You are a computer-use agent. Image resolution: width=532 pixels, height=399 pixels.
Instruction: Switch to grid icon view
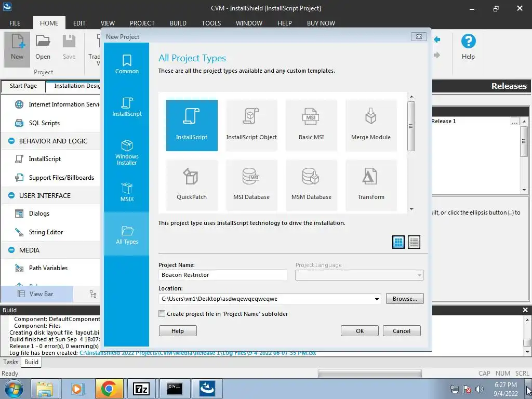point(398,242)
